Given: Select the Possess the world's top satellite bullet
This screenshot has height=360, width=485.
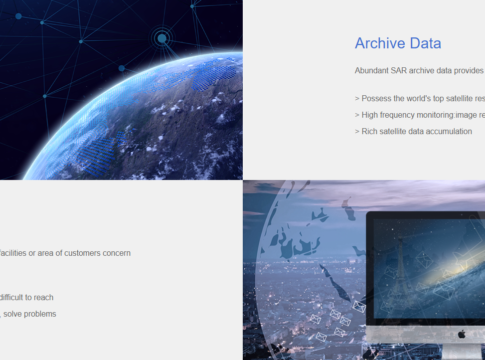Looking at the screenshot, I should (420, 99).
